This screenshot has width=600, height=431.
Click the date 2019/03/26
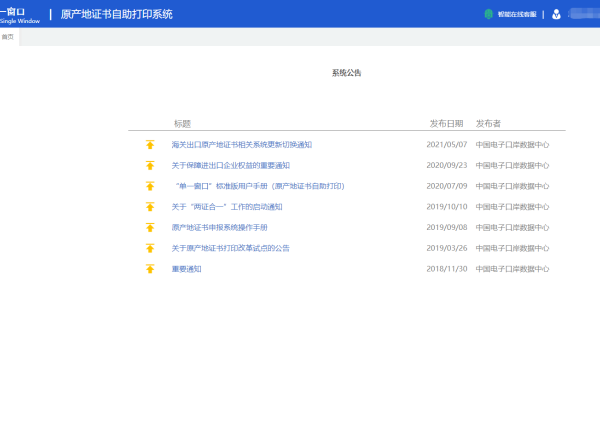(447, 248)
